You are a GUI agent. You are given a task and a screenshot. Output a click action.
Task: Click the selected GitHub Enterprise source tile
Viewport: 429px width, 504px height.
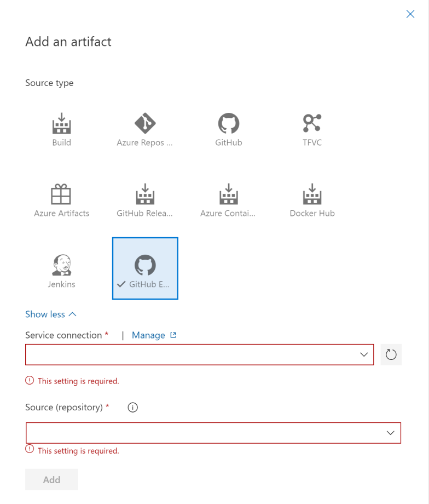tap(145, 268)
